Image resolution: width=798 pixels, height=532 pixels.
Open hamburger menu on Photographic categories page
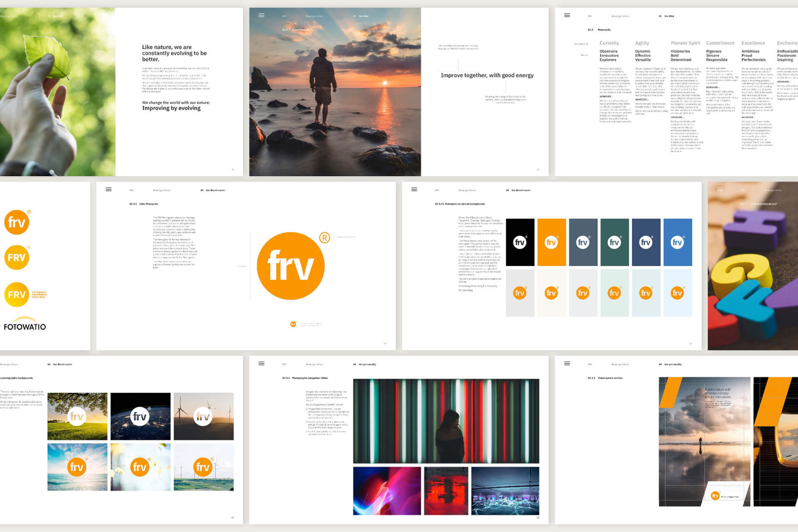(261, 364)
